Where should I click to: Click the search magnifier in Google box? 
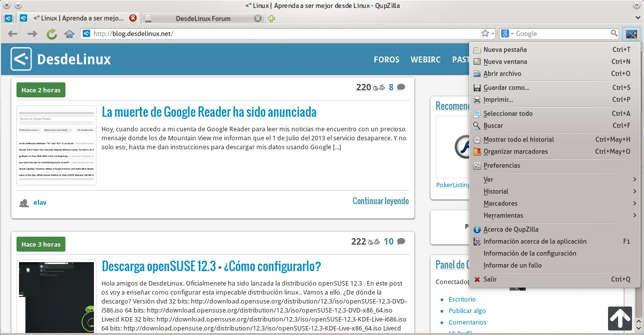[614, 33]
